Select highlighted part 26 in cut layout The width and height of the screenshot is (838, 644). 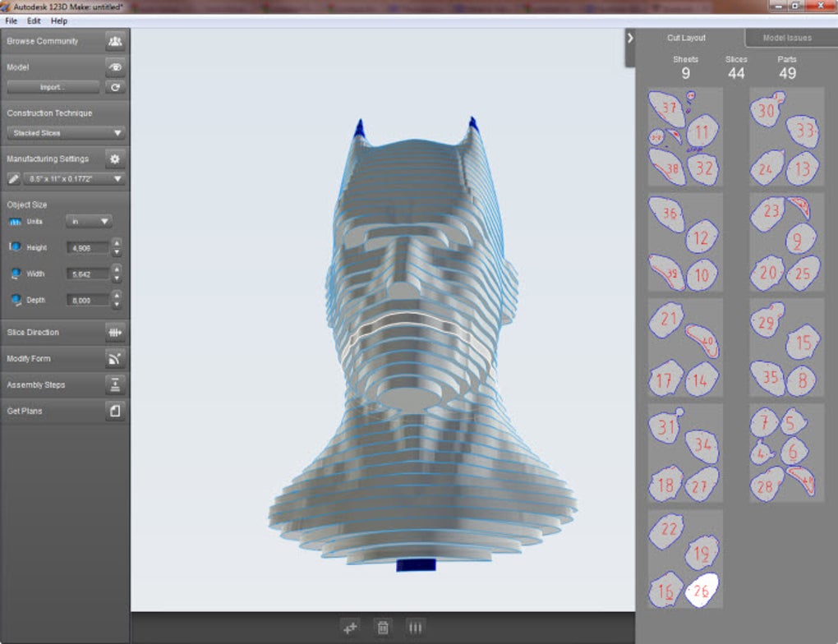click(x=702, y=590)
